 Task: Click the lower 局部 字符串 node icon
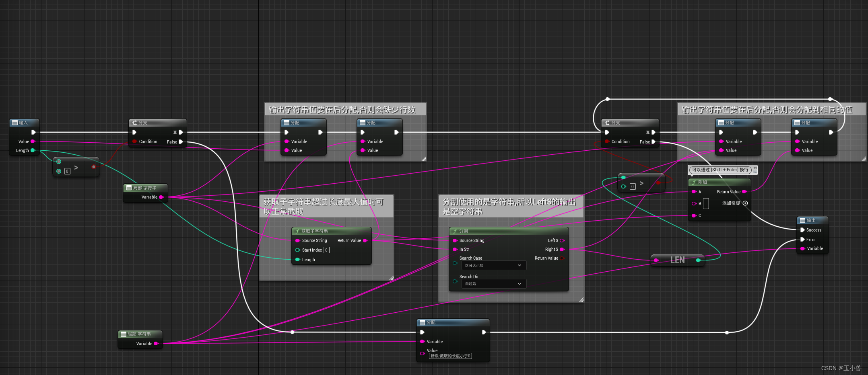(x=124, y=334)
